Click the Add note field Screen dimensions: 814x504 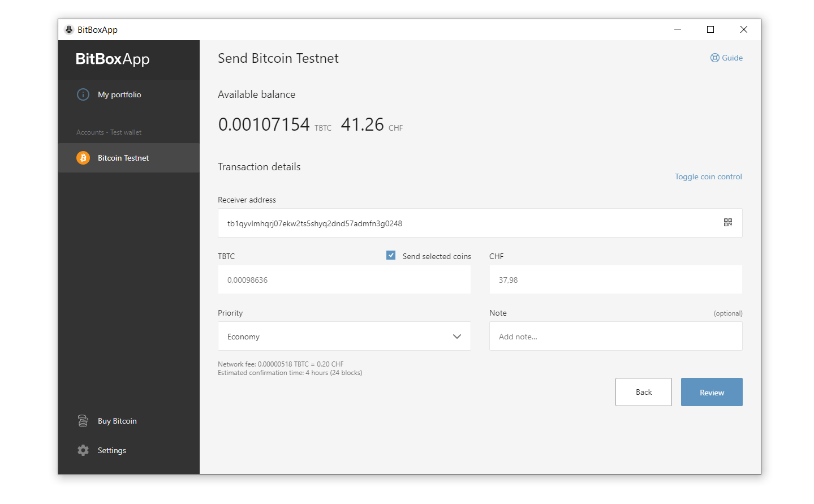pos(616,336)
